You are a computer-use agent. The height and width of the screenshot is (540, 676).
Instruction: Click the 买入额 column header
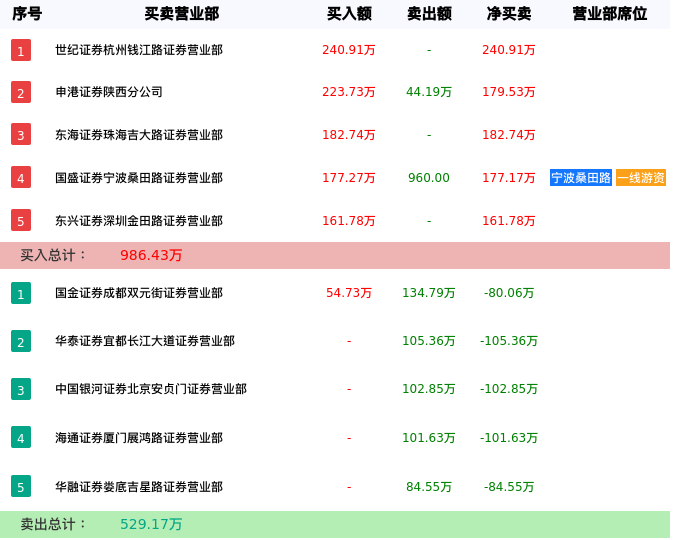pos(349,14)
